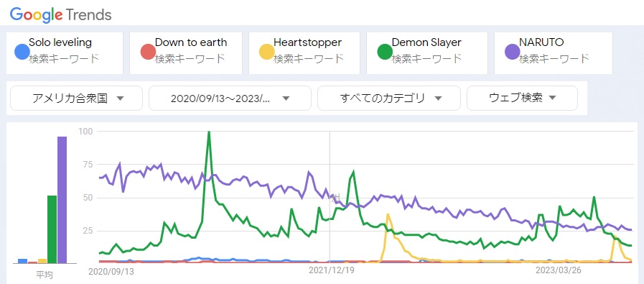This screenshot has width=644, height=284.
Task: Click the Demon Slayer peak at 100
Action: (209, 133)
